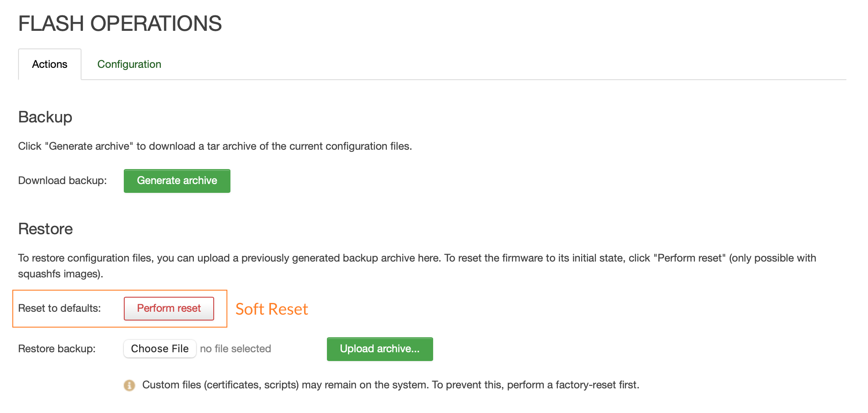Open the Configuration tab
The width and height of the screenshot is (868, 413).
coord(129,64)
